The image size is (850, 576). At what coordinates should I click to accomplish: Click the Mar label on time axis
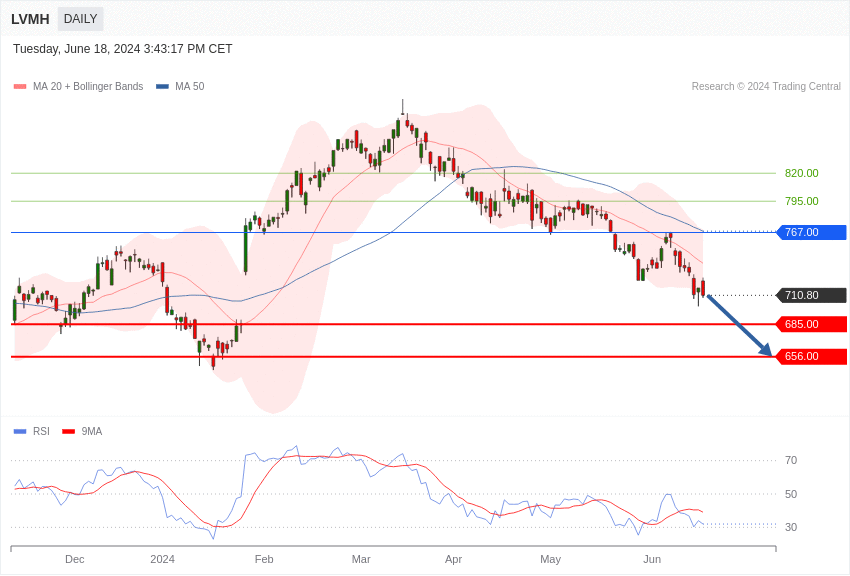361,559
